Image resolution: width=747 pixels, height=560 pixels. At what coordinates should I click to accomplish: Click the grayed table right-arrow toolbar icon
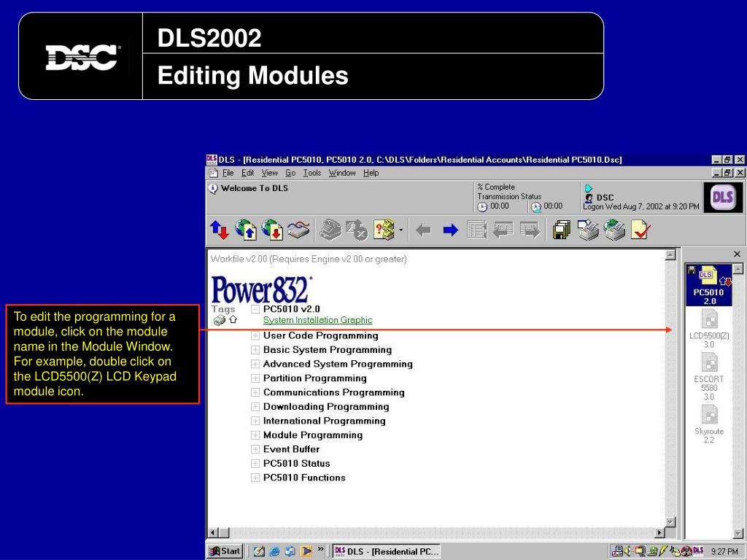coord(530,230)
